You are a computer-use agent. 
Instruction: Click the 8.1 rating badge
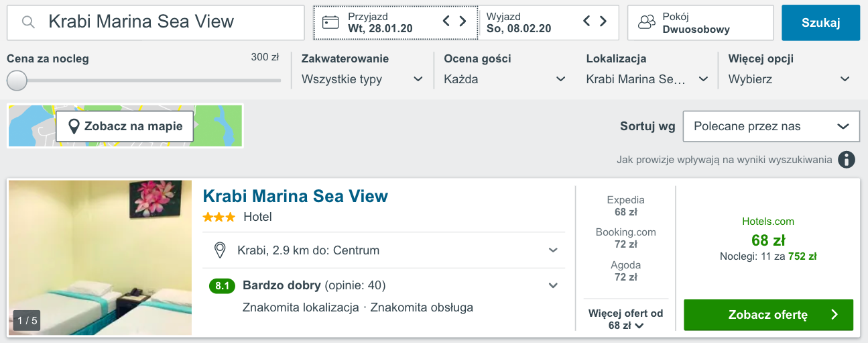pyautogui.click(x=222, y=286)
